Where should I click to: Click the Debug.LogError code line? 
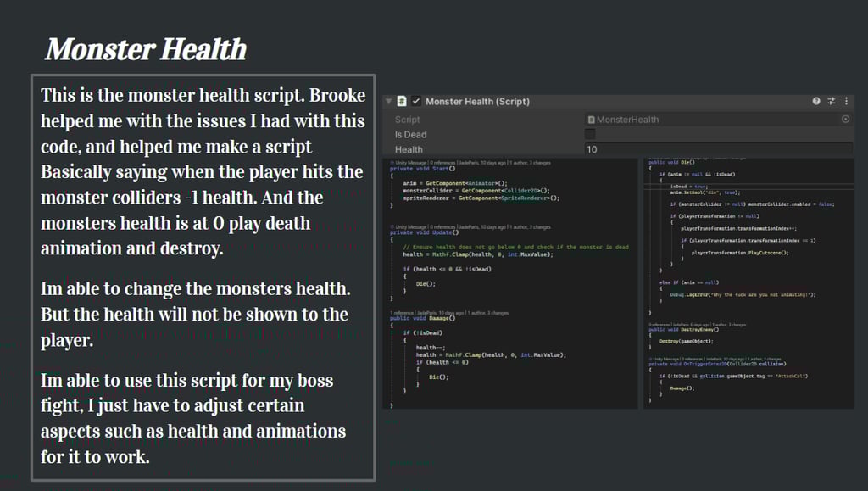[743, 294]
